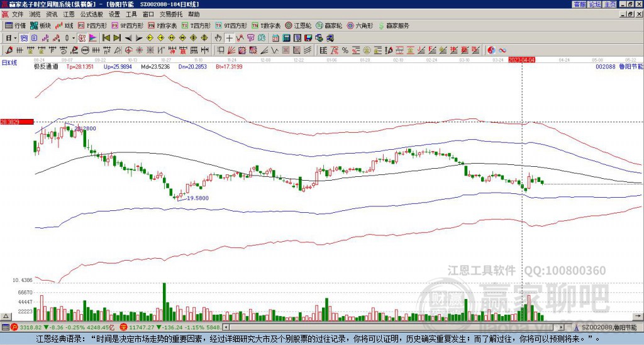644x345 pixels.
Task: Open the 六角形 hexagon tool
Action: (360, 25)
